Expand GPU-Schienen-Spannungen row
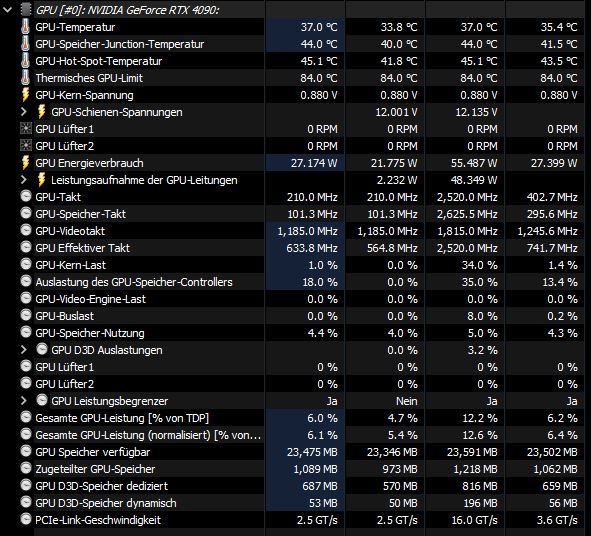 (x=24, y=112)
